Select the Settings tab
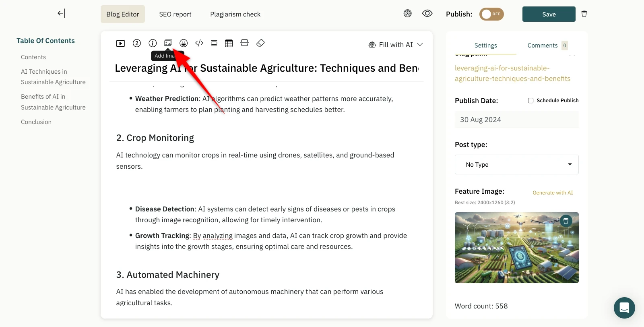This screenshot has width=644, height=327. [485, 46]
